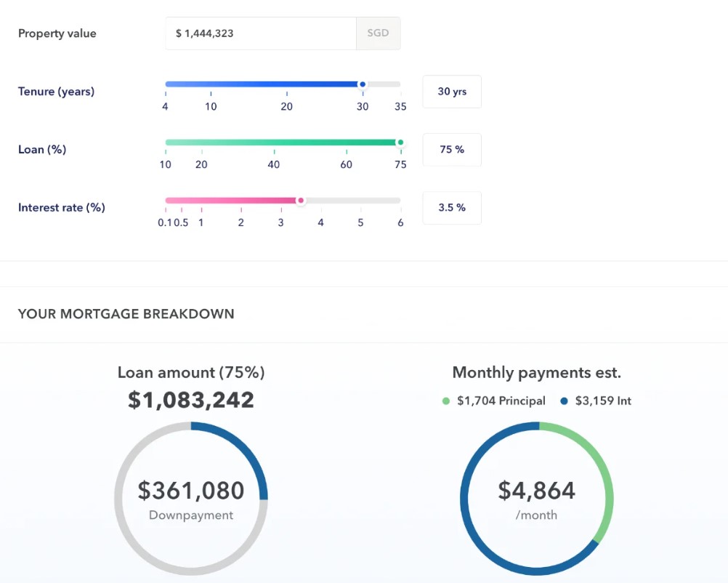
Task: Click the $1,083,242 loan amount figure
Action: (x=191, y=400)
